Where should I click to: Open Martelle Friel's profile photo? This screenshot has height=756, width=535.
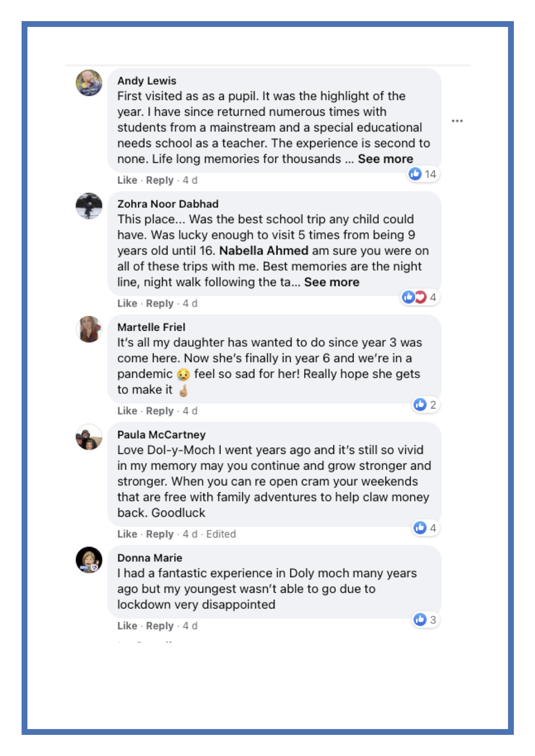(89, 329)
